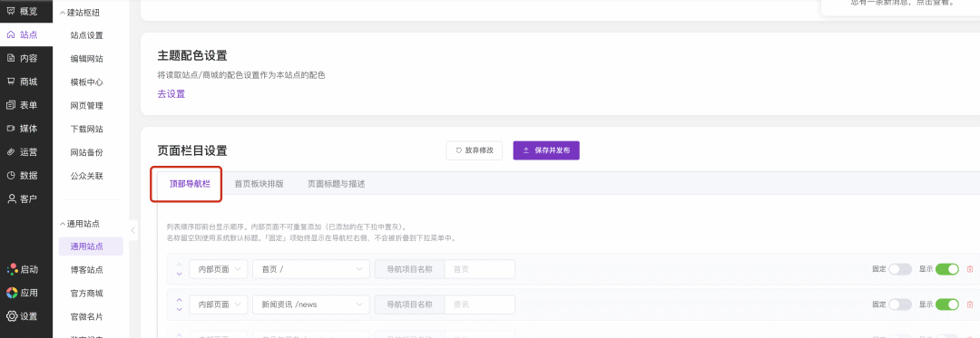Open 模板中心 menu item
This screenshot has width=980, height=338.
[87, 82]
